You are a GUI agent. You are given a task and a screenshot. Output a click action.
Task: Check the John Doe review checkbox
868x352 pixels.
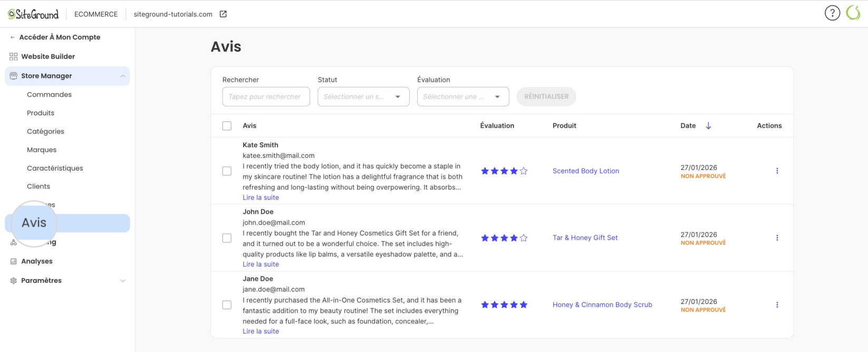[x=227, y=238]
